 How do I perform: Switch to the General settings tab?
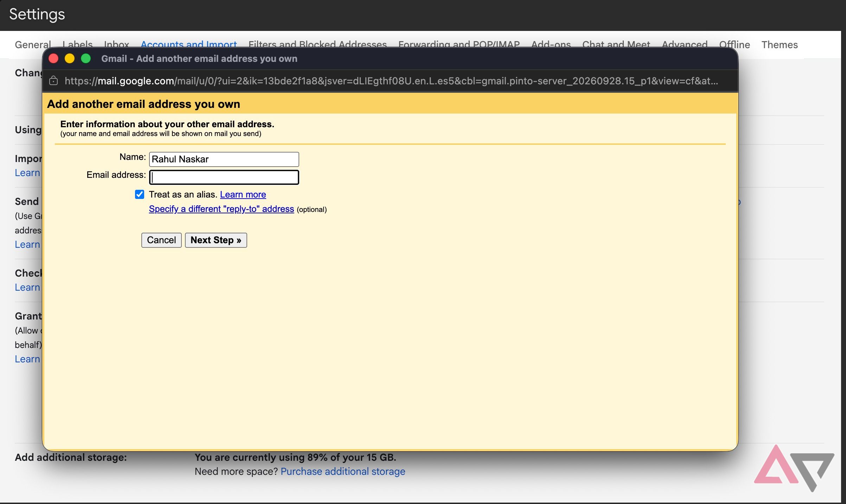(33, 45)
